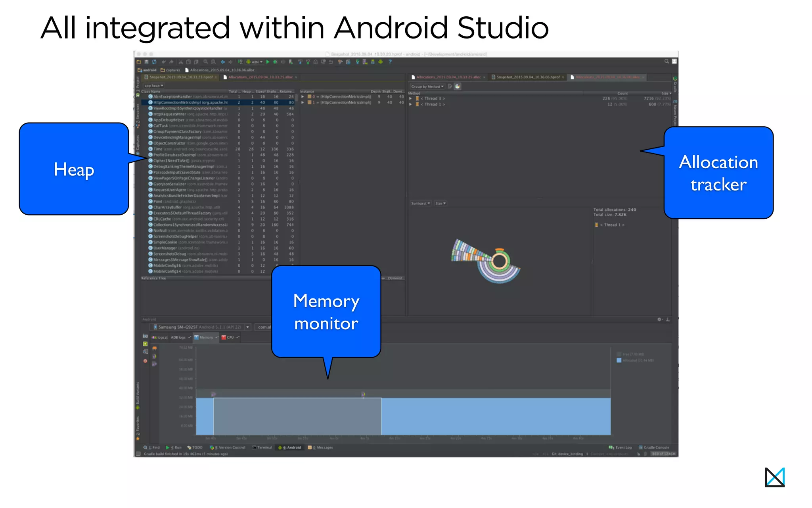The image size is (812, 508).
Task: Click the blue Back navigation arrow
Action: click(223, 62)
